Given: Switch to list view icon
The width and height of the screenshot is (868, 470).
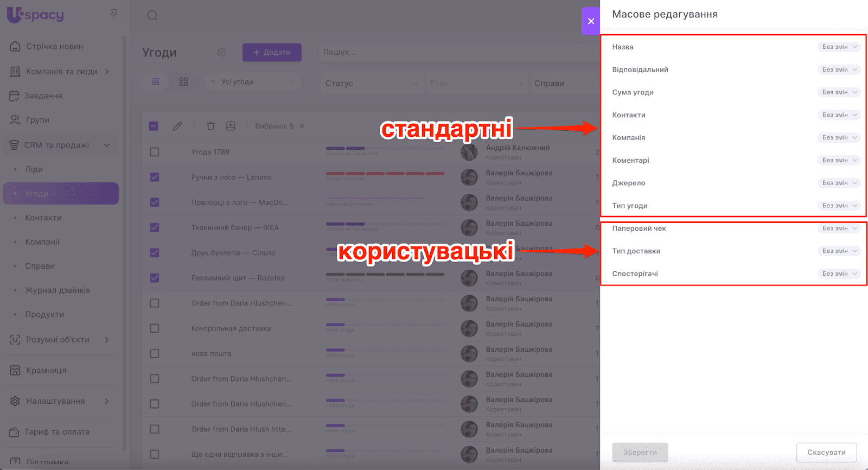Looking at the screenshot, I should point(156,82).
